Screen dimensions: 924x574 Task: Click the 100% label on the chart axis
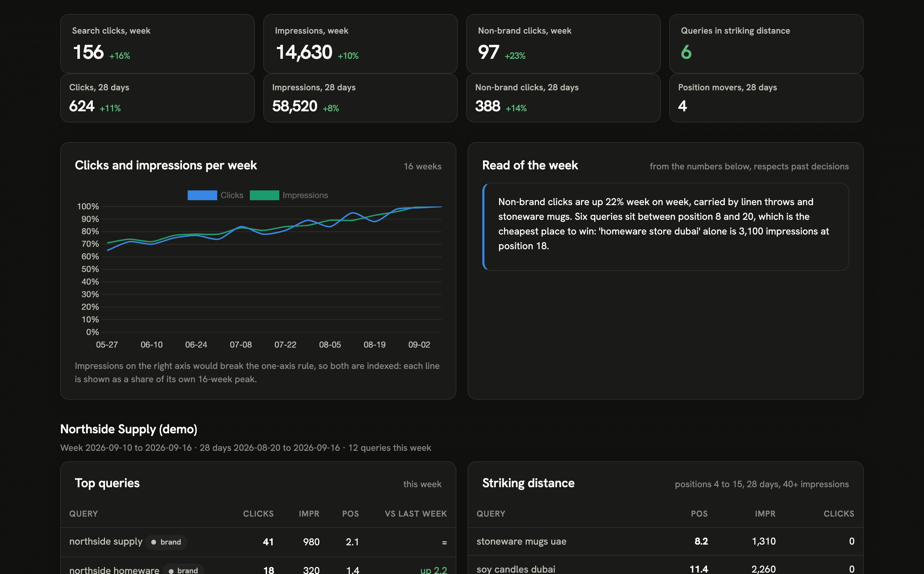(88, 206)
